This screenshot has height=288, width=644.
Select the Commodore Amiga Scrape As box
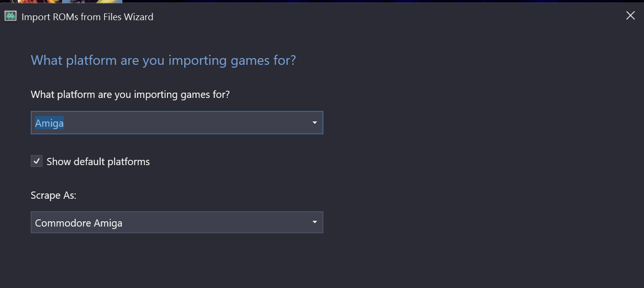tap(177, 222)
